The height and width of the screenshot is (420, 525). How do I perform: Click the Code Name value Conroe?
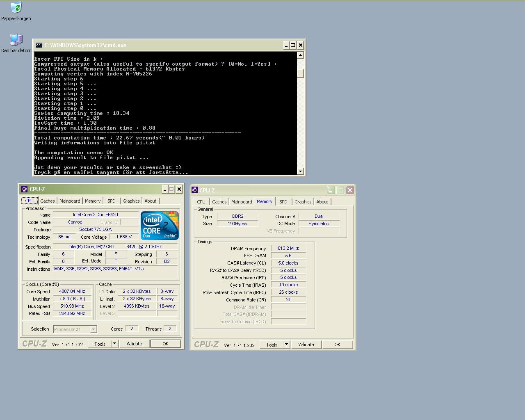[75, 222]
